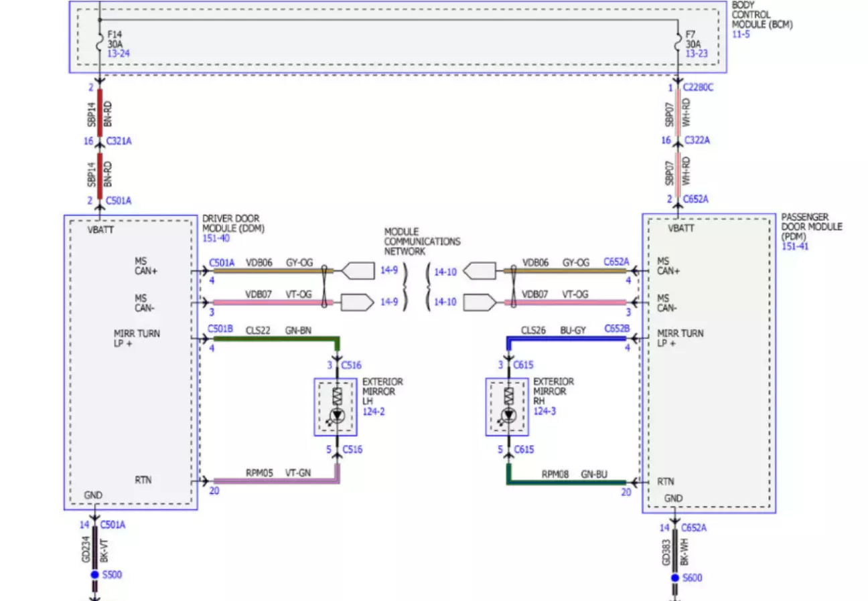Open Exterior Mirror RH reference 124-3

(545, 411)
